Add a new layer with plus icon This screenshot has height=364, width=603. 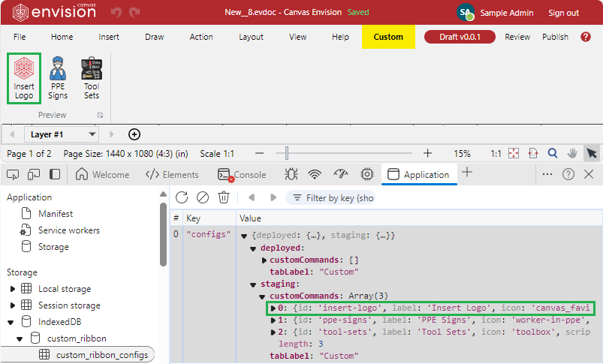[134, 134]
